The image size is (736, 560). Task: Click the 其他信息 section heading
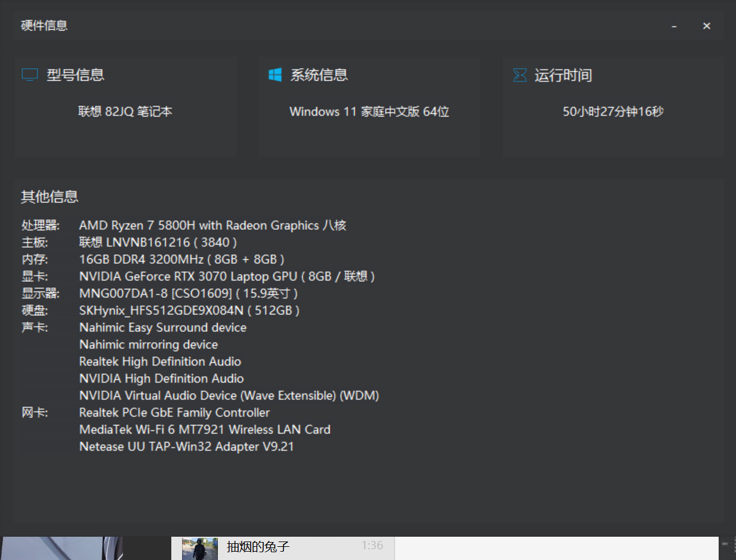click(x=50, y=196)
